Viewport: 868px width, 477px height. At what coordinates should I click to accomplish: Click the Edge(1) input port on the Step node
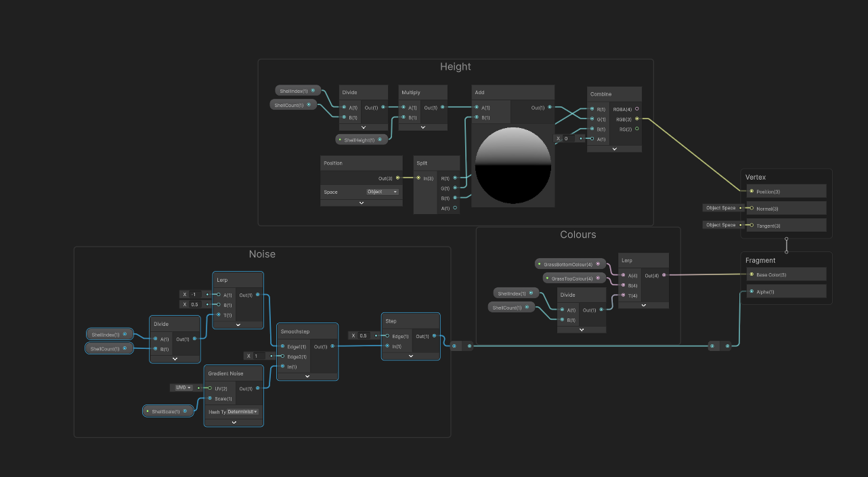(x=389, y=335)
